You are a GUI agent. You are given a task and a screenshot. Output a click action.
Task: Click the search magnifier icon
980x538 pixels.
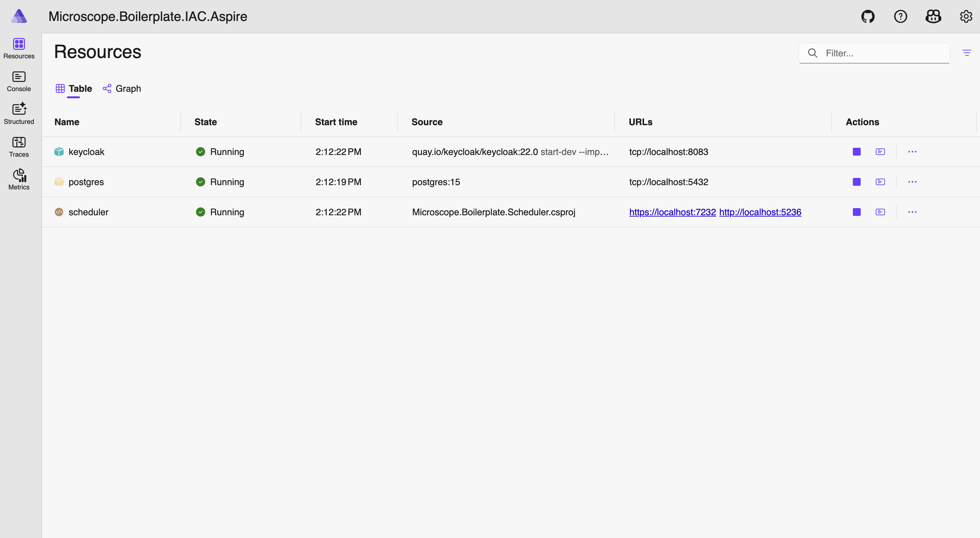coord(813,53)
